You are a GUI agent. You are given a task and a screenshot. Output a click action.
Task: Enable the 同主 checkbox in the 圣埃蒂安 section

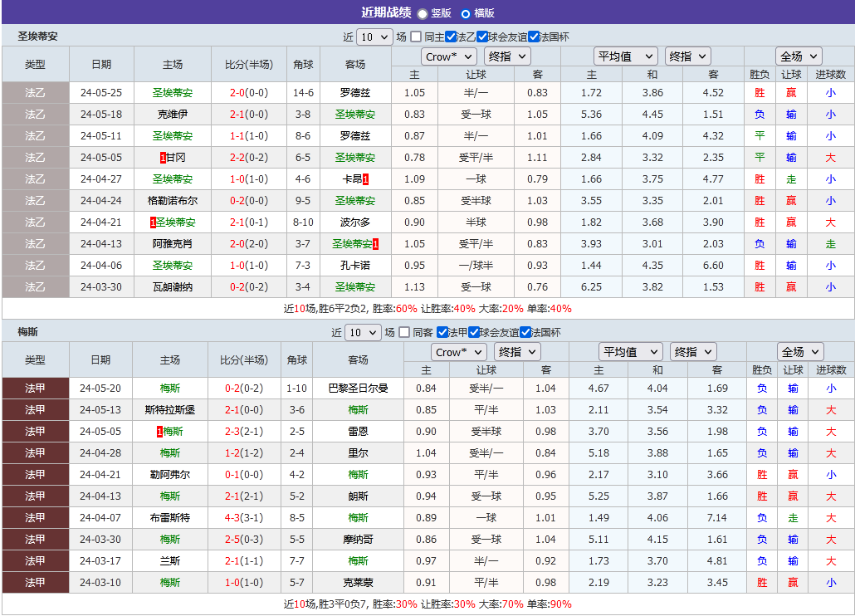tap(416, 37)
